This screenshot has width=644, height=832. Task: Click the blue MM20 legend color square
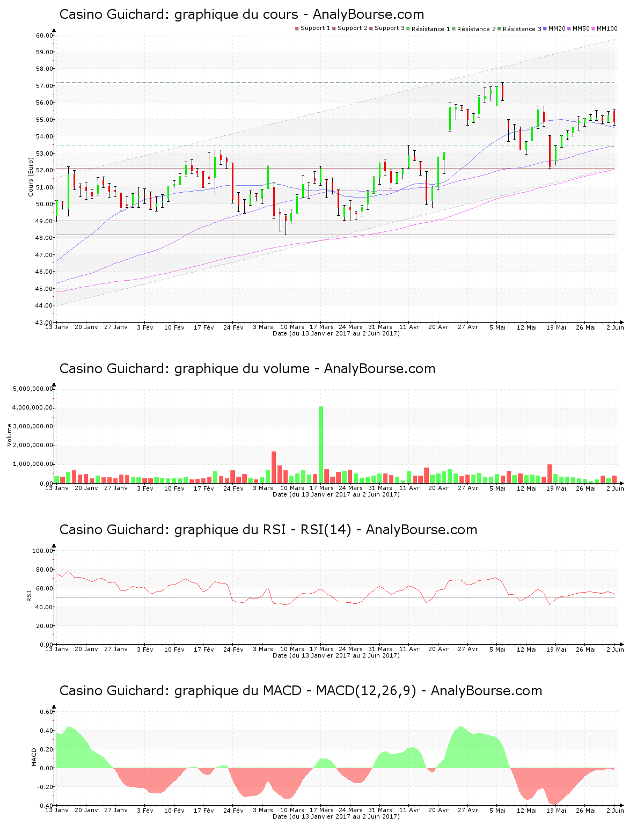(545, 28)
